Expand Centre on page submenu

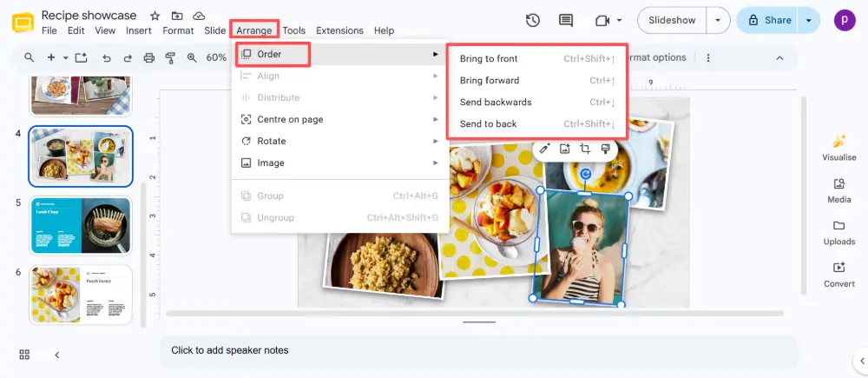click(340, 119)
